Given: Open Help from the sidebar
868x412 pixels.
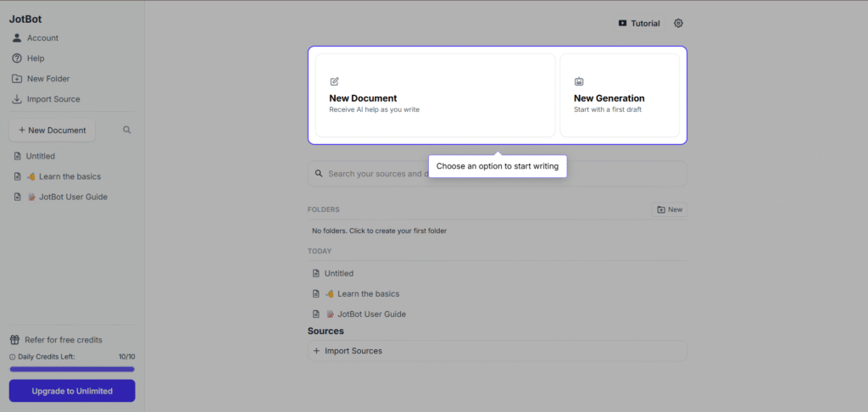Looking at the screenshot, I should tap(35, 58).
